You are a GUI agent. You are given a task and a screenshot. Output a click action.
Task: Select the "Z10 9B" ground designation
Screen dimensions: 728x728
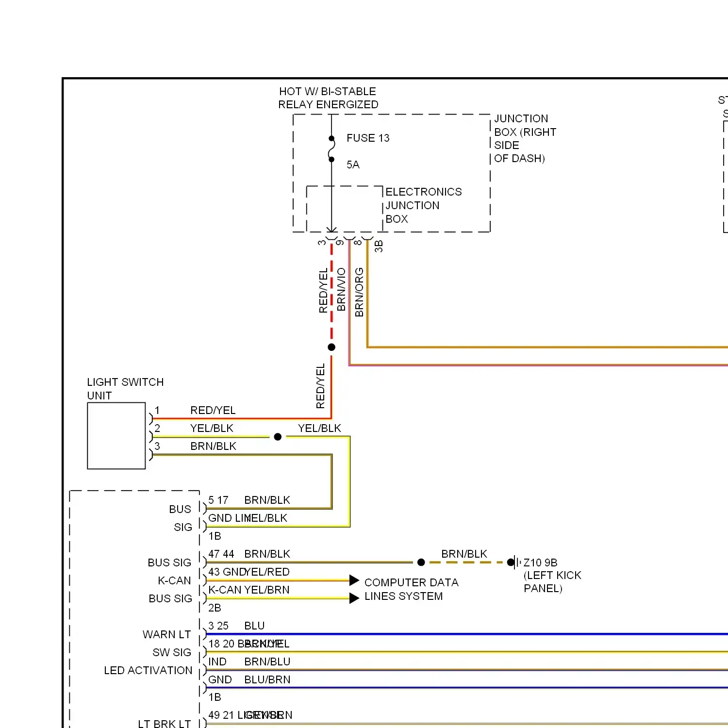pos(540,563)
